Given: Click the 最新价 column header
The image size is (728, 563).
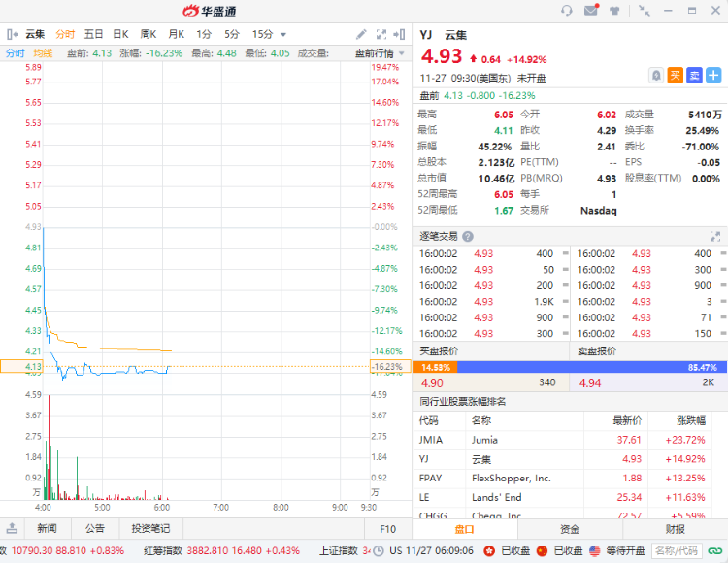Looking at the screenshot, I should point(627,421).
